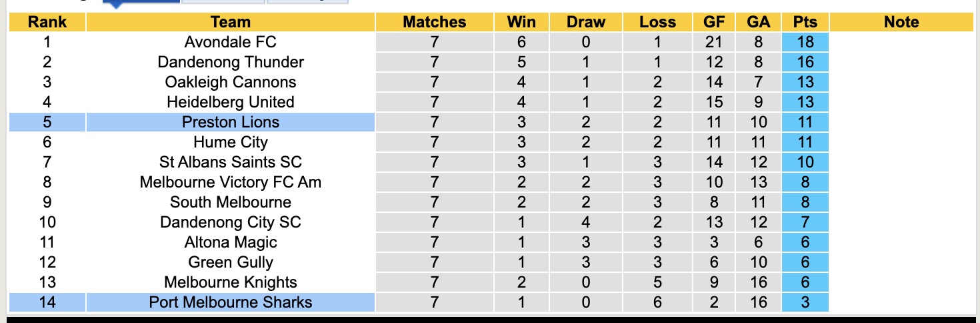Click the Rank column header

(x=47, y=22)
